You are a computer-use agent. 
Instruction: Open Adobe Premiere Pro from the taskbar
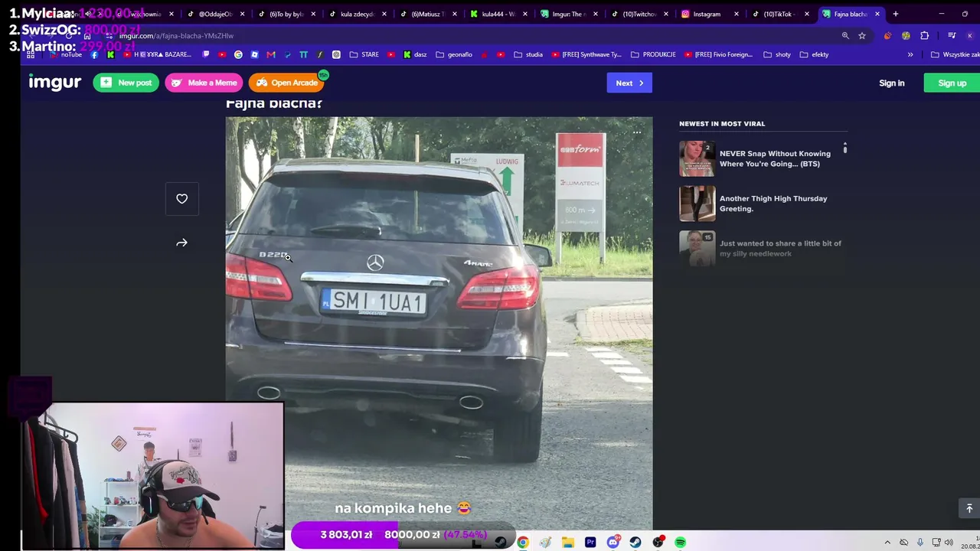[x=590, y=542]
